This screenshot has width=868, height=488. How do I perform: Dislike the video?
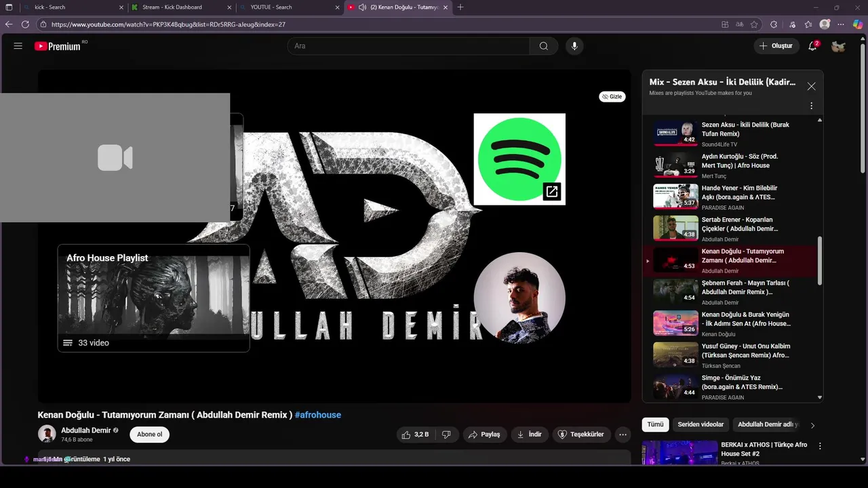tap(446, 434)
